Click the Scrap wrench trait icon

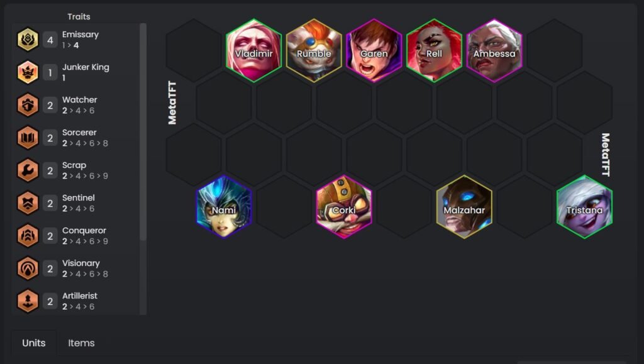click(x=28, y=170)
